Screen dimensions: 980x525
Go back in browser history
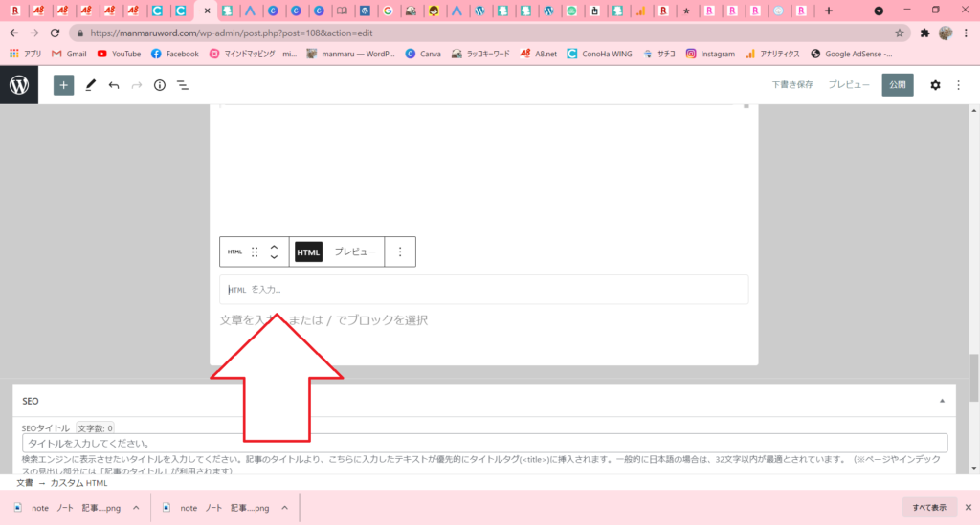[13, 33]
